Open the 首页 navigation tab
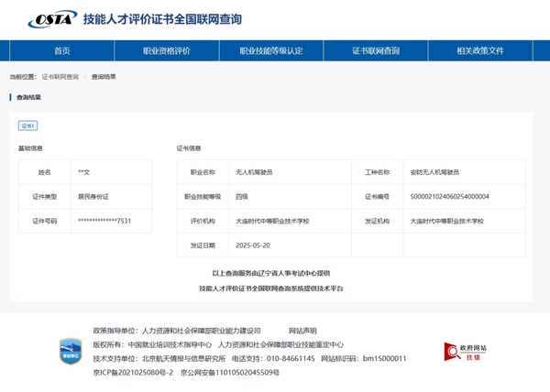This screenshot has height=392, width=550. point(62,51)
